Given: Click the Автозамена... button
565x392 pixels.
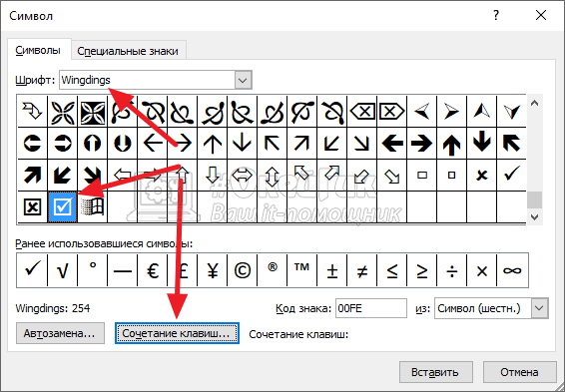Looking at the screenshot, I should tap(60, 333).
